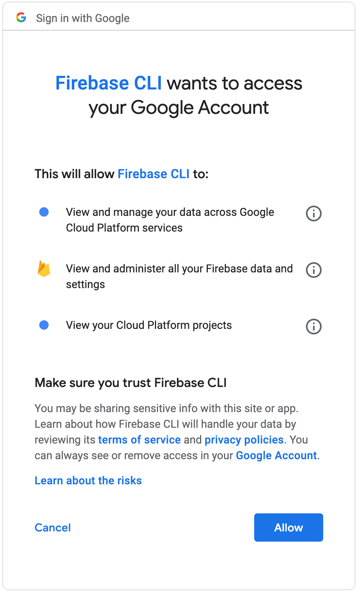
Task: Open info about Firebase data and settings scope
Action: [313, 270]
